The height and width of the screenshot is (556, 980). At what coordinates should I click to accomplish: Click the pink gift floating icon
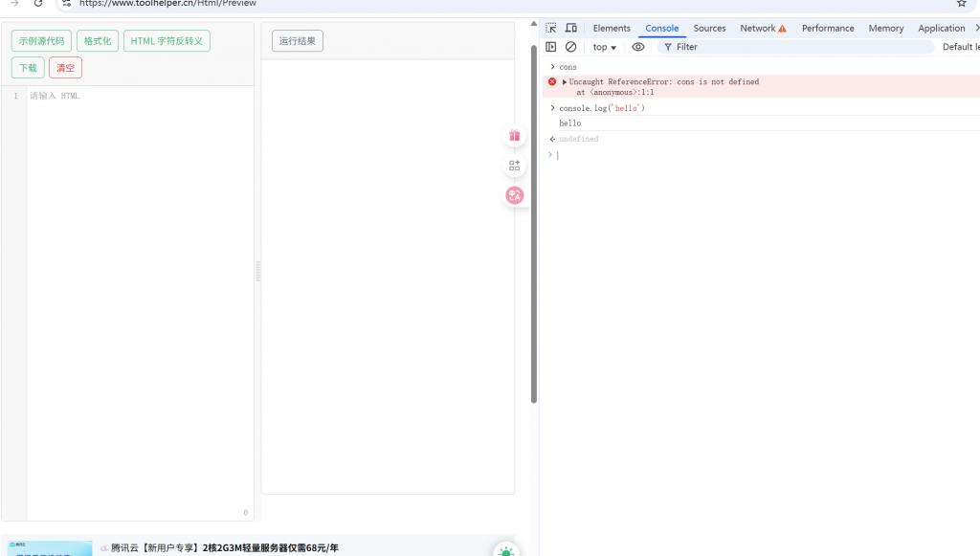[515, 136]
